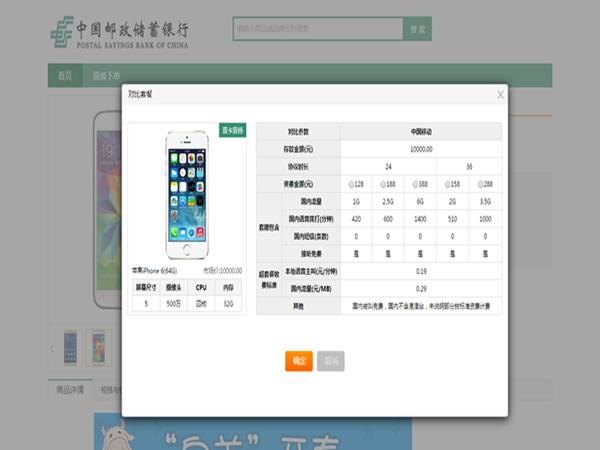This screenshot has height=450, width=600.
Task: Click the green 搜索 search button
Action: point(417,29)
